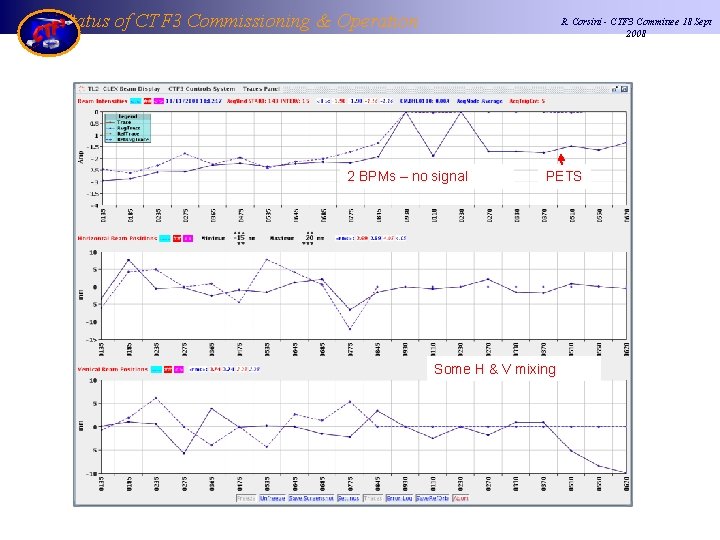Click magenta button in Vertical Beam Positions row

pyautogui.click(x=179, y=369)
